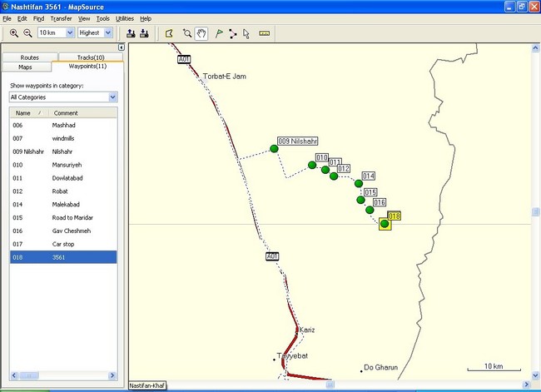Switch to the Tracks(10) tab
Viewport: 541px width, 392px height.
pyautogui.click(x=91, y=57)
